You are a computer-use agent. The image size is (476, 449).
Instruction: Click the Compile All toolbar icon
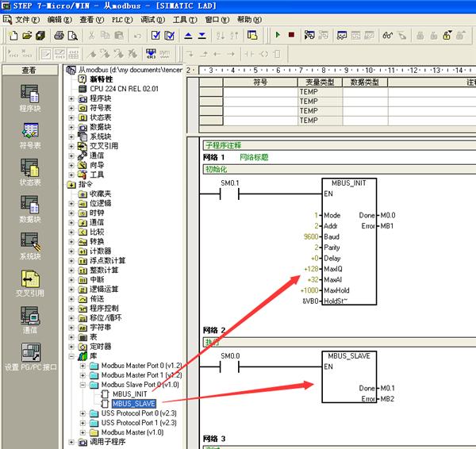coord(170,36)
